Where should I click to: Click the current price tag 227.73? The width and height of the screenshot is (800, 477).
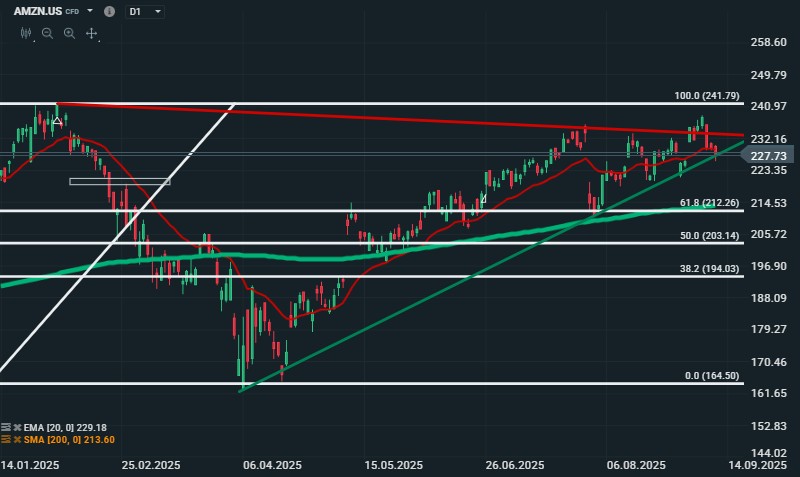coord(770,155)
